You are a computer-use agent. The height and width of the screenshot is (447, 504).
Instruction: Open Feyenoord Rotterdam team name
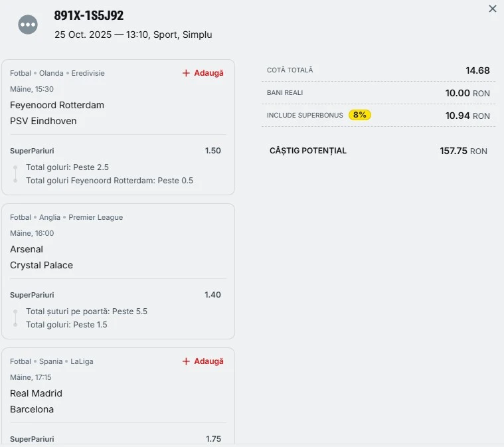tap(57, 105)
